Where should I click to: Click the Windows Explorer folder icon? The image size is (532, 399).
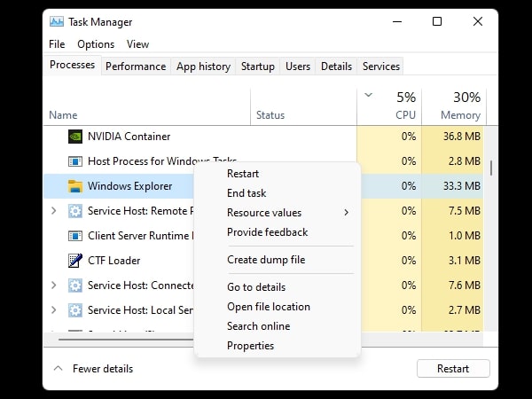click(x=75, y=186)
